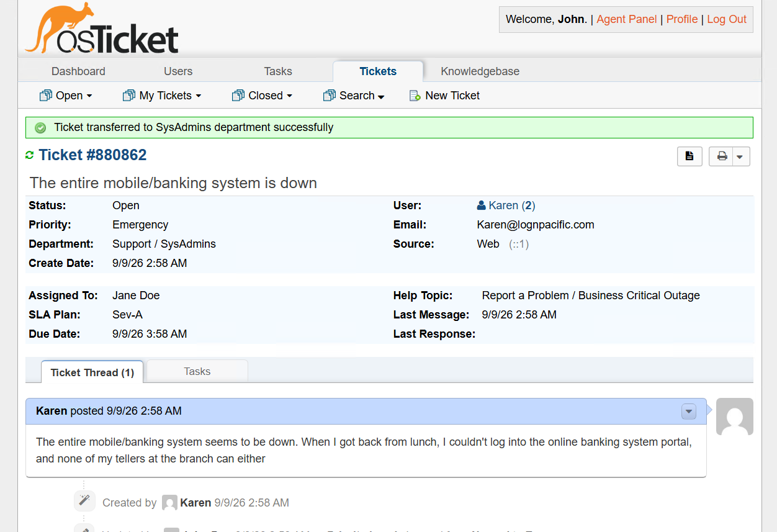Click the New Ticket link
The image size is (777, 532).
pyautogui.click(x=452, y=96)
